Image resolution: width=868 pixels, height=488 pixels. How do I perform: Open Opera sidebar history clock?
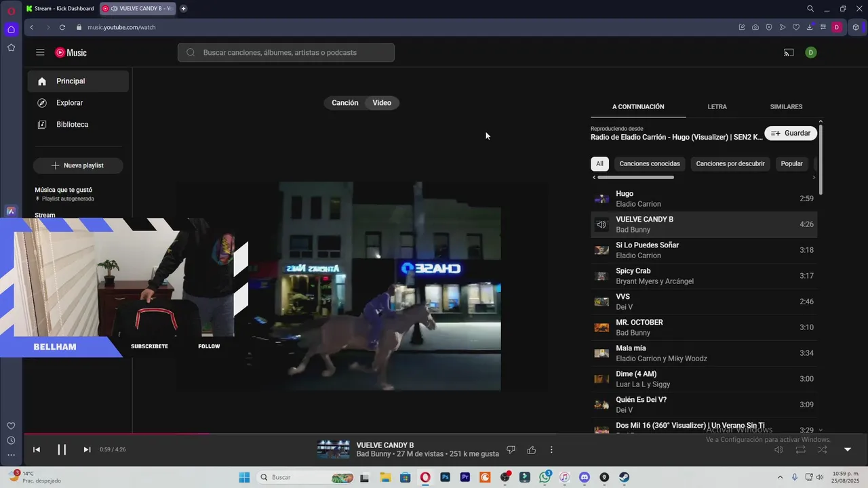[x=11, y=441]
